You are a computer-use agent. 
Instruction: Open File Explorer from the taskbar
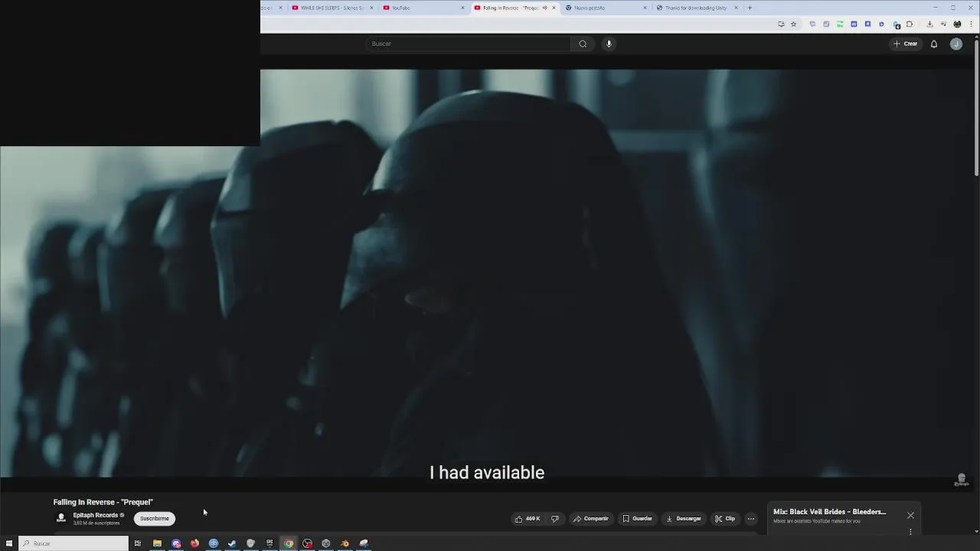coord(157,543)
